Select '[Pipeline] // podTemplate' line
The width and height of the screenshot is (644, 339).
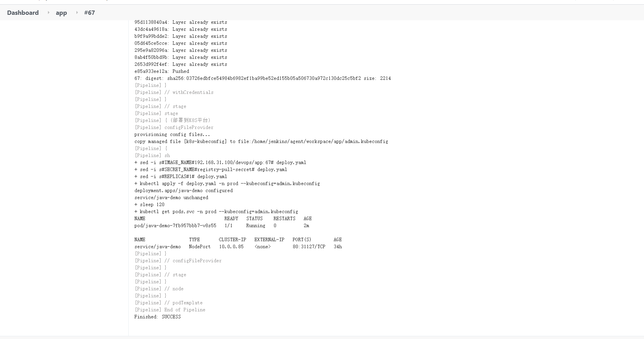[168, 303]
